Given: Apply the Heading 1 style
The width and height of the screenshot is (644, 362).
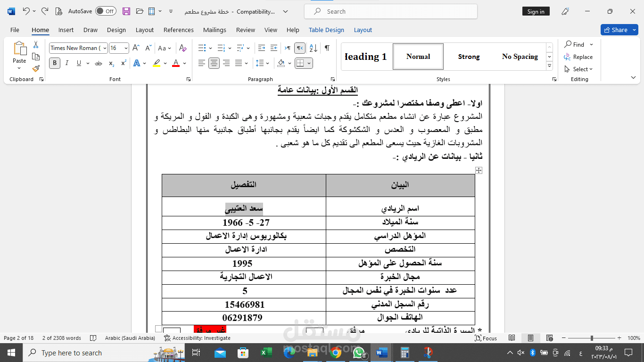Looking at the screenshot, I should click(x=366, y=57).
